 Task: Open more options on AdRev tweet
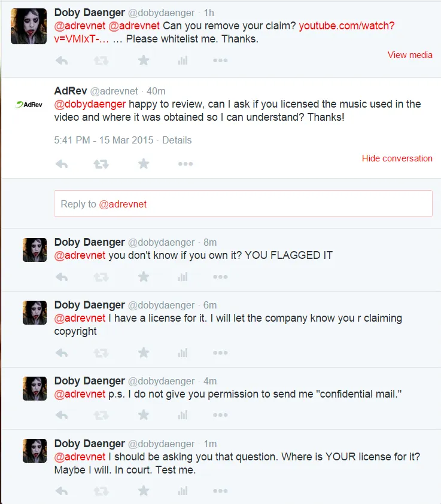coord(185,164)
